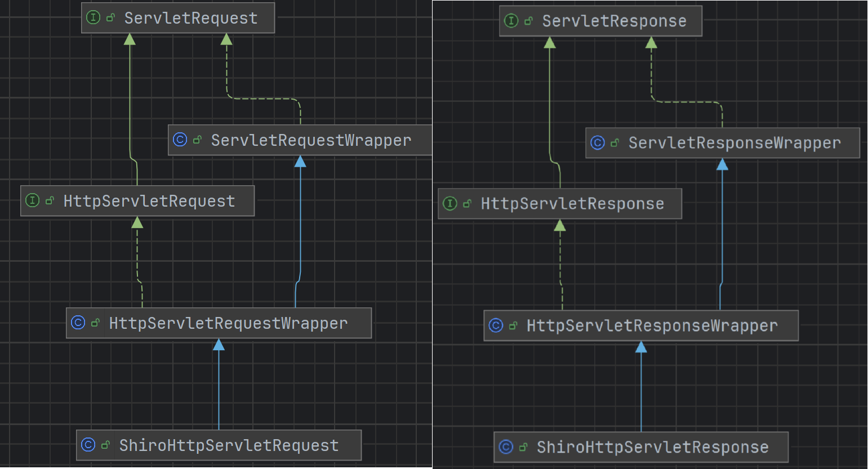Click the lock icon of ShiroHttpServletResponse
This screenshot has height=469, width=868.
[523, 447]
